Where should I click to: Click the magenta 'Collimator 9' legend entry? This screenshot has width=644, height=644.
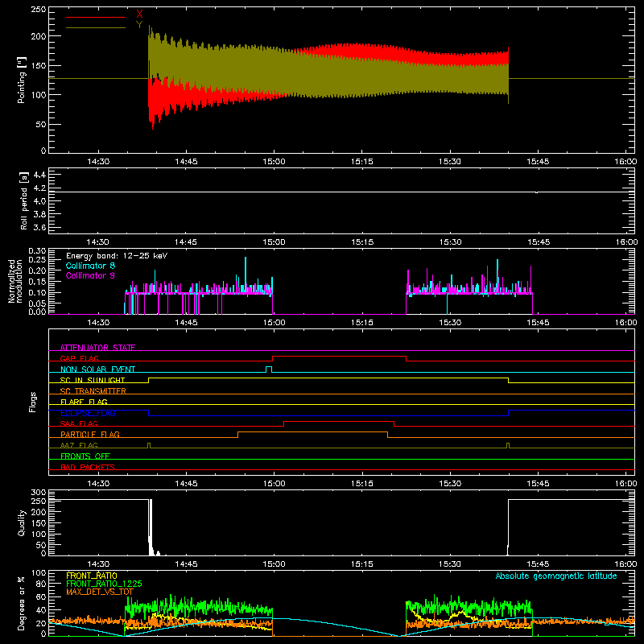click(x=90, y=275)
